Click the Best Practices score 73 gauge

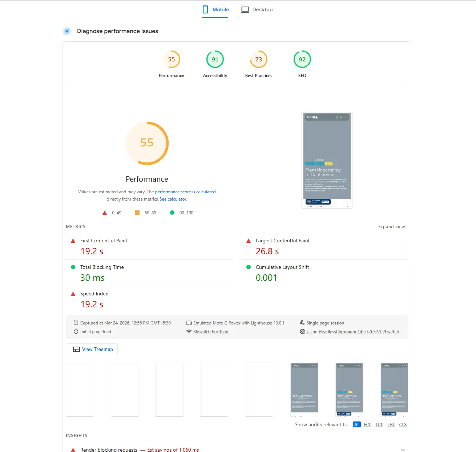pos(259,60)
